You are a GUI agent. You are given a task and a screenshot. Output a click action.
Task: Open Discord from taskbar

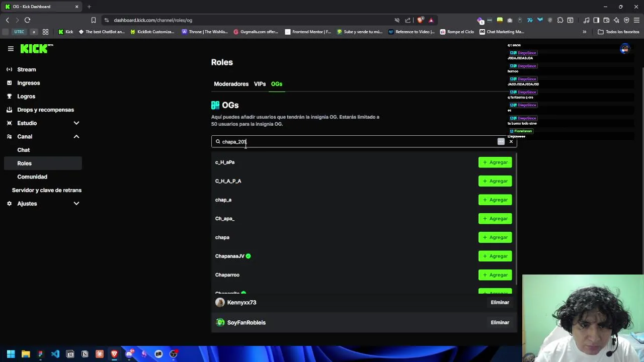coord(129,354)
